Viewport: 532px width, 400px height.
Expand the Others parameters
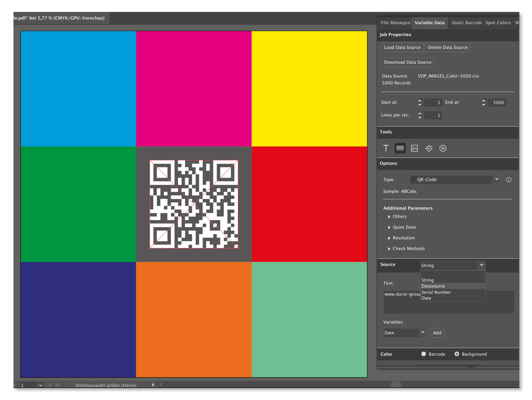[x=389, y=217]
